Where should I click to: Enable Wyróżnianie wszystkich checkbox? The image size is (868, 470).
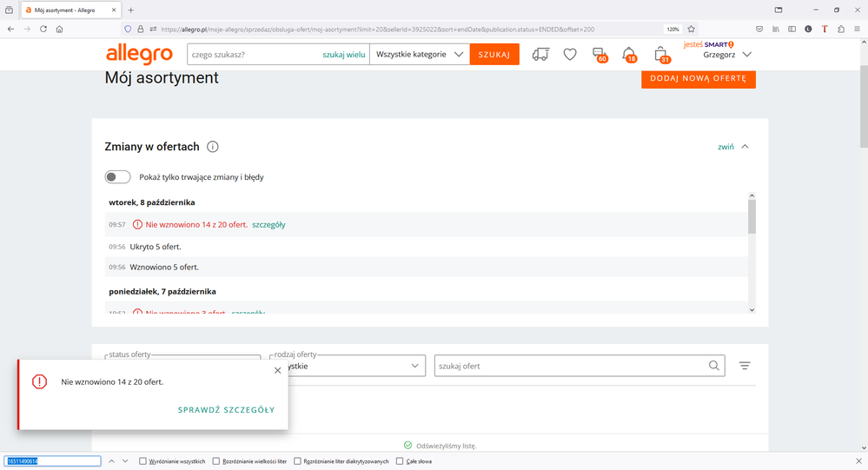143,461
